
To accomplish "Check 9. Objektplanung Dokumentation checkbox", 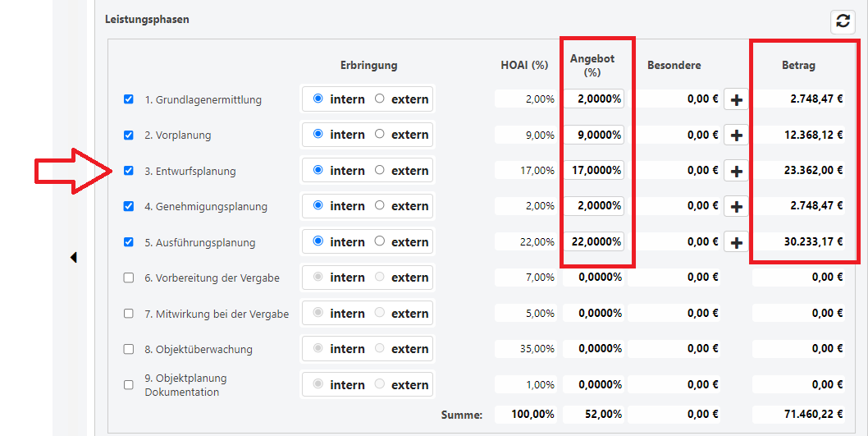I will tap(129, 384).
